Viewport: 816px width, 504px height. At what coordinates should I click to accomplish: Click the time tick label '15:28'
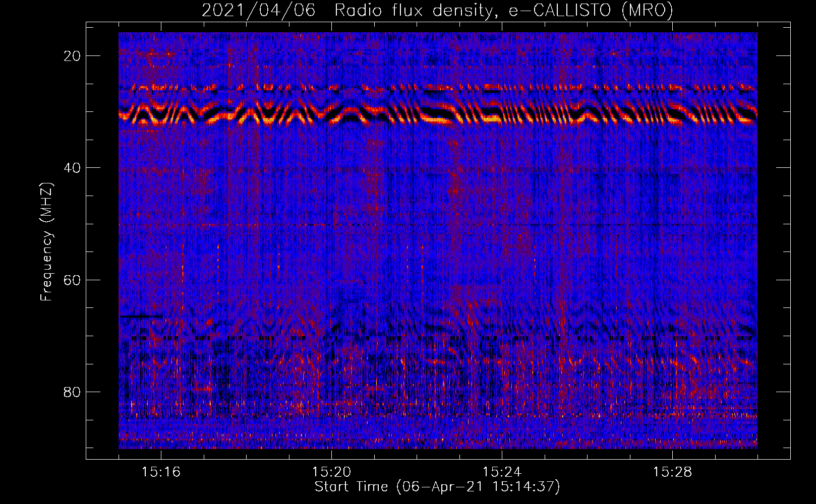672,472
